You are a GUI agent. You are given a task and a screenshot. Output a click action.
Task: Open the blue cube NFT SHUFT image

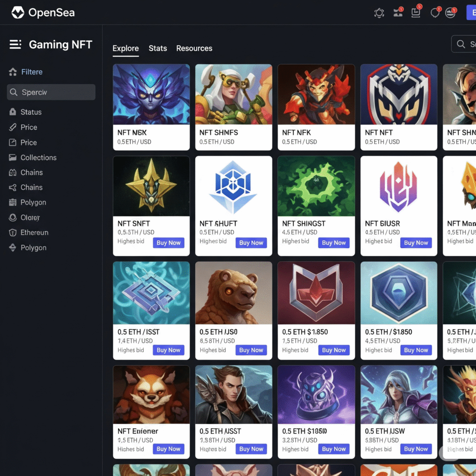pos(234,186)
